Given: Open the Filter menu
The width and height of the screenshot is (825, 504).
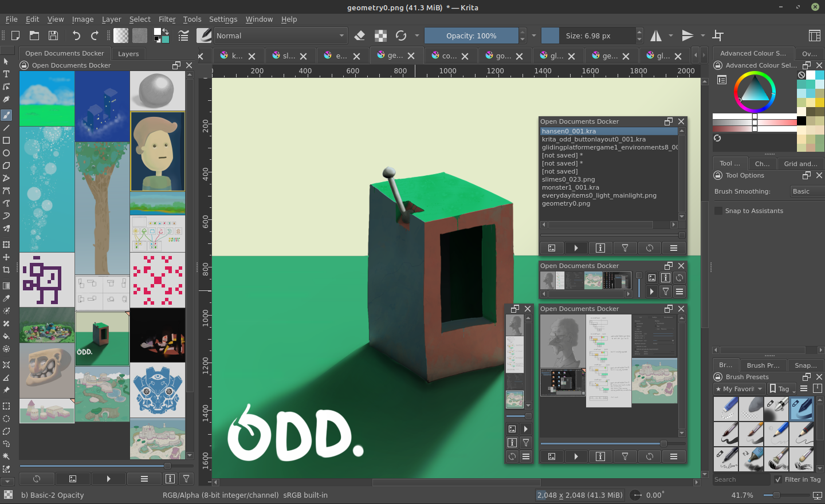Looking at the screenshot, I should tap(167, 19).
